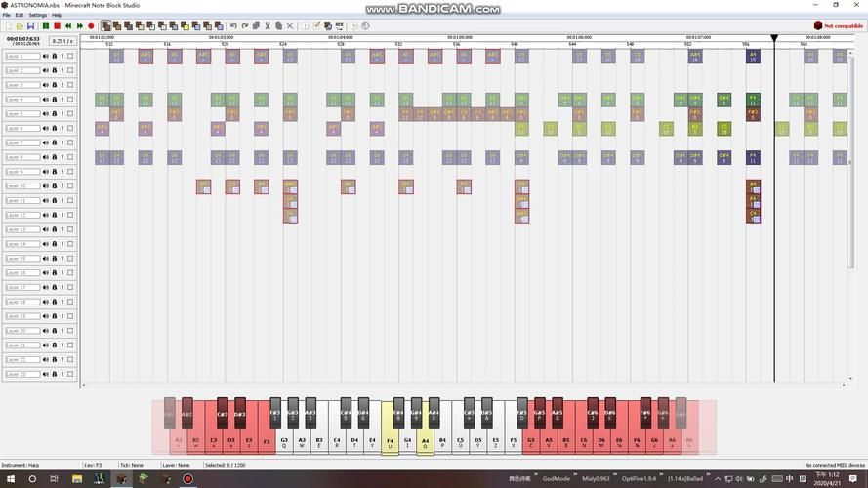Play the highlighted A4 piano key

425,443
